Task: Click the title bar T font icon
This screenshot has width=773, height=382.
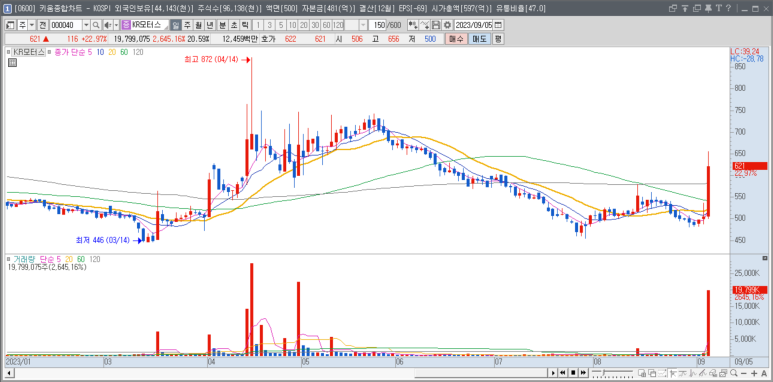Action: [x=718, y=8]
